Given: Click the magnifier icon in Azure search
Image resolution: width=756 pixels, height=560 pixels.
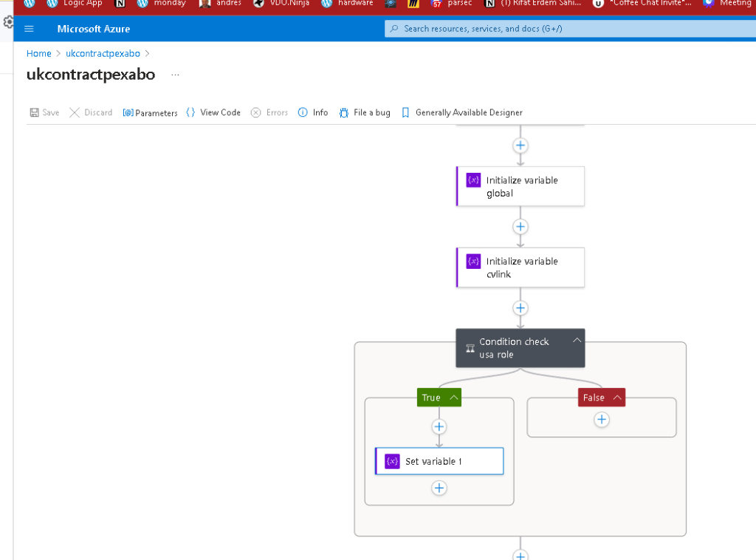Looking at the screenshot, I should point(394,29).
